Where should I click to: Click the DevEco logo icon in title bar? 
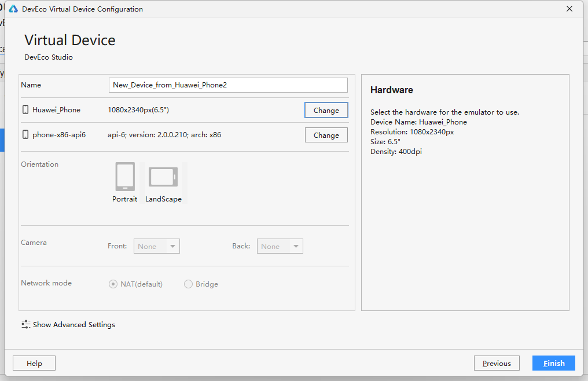click(13, 9)
